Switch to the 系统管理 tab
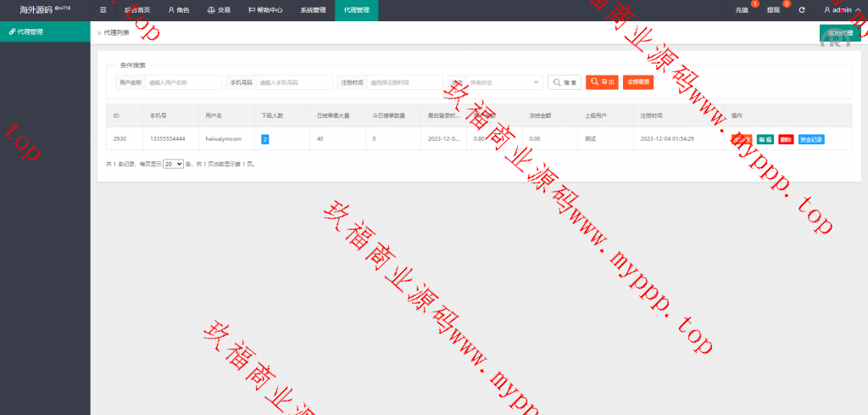 click(x=313, y=10)
